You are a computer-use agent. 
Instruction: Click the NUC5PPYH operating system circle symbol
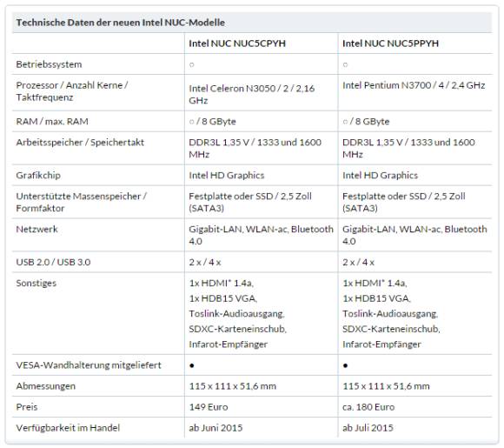(345, 64)
